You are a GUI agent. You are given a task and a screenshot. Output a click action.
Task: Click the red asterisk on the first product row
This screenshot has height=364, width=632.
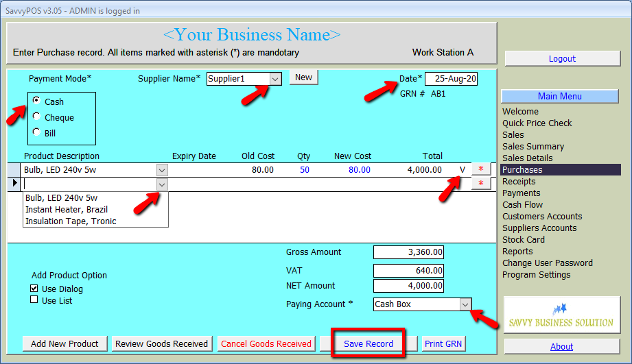481,169
